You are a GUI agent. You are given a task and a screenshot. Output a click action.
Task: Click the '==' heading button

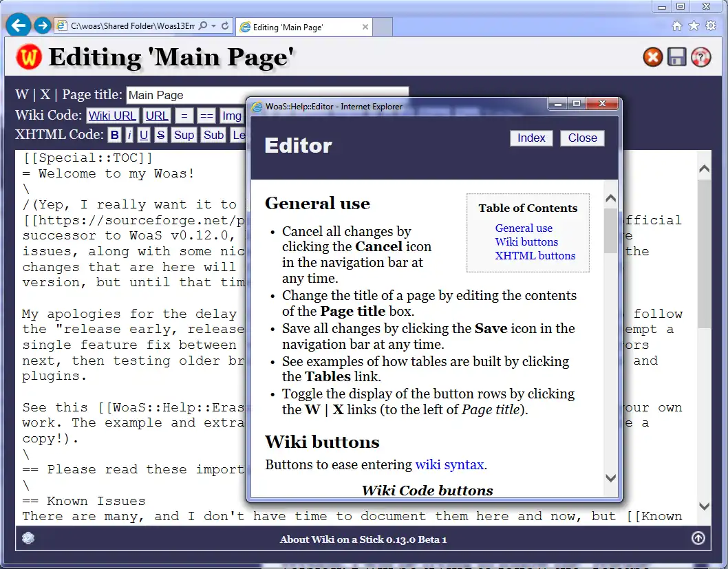[206, 116]
